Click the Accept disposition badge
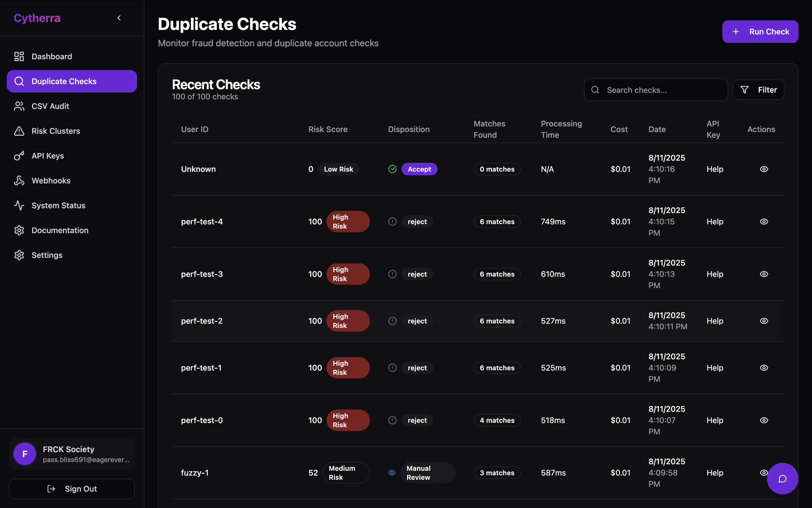This screenshot has width=812, height=508. tap(420, 169)
